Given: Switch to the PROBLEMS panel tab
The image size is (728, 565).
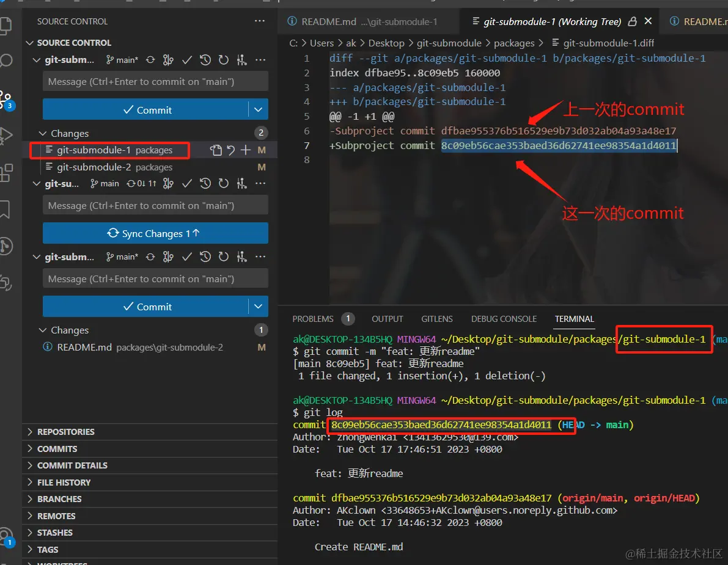Looking at the screenshot, I should tap(313, 319).
